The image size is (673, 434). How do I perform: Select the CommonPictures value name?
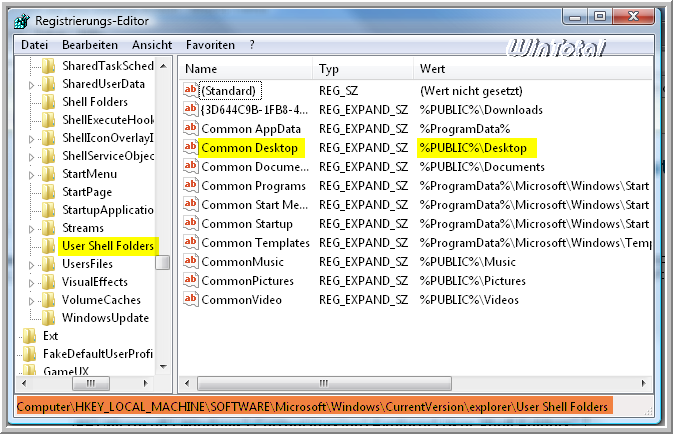(x=248, y=281)
